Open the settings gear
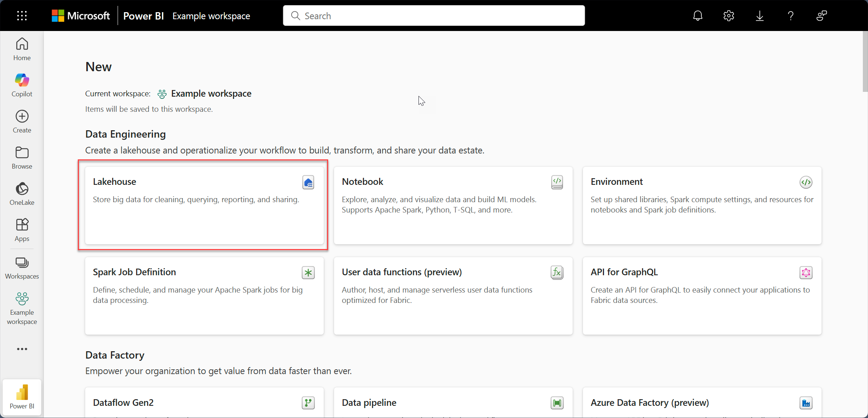Image resolution: width=868 pixels, height=418 pixels. pos(729,15)
